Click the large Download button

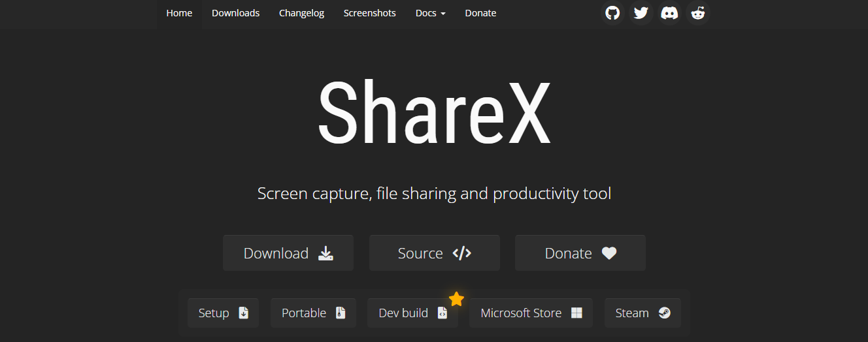[288, 253]
